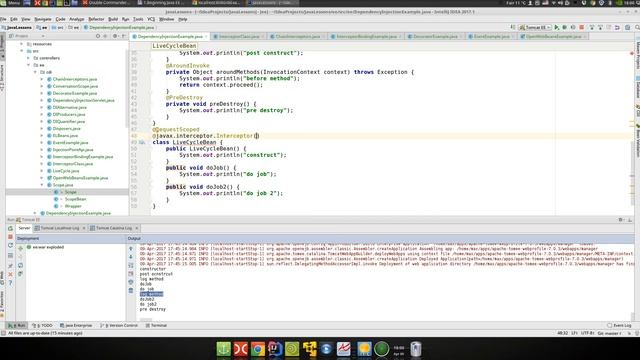Open the VCS menu
The height and width of the screenshot is (360, 640).
click(151, 19)
